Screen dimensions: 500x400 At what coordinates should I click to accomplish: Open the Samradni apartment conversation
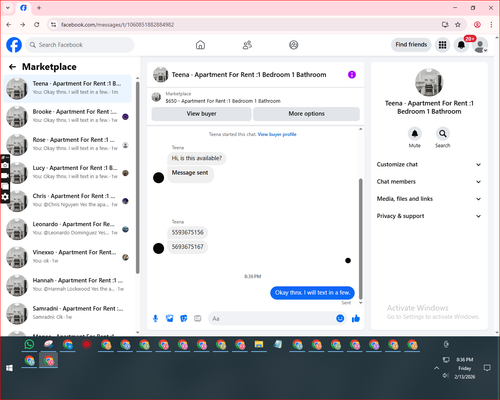(x=68, y=313)
